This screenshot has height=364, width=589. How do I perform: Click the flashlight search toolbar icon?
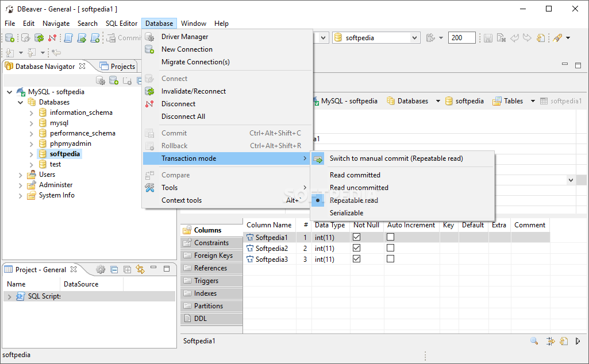point(557,38)
